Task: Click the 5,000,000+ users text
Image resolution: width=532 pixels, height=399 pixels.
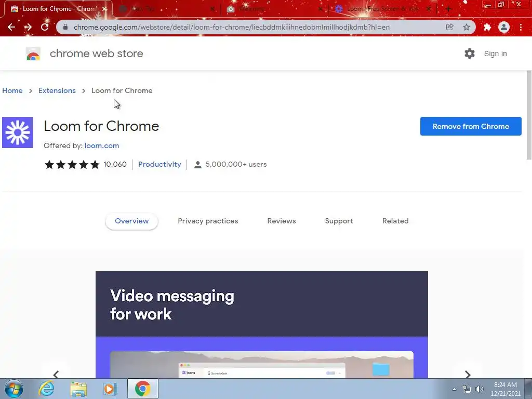Action: pos(236,165)
